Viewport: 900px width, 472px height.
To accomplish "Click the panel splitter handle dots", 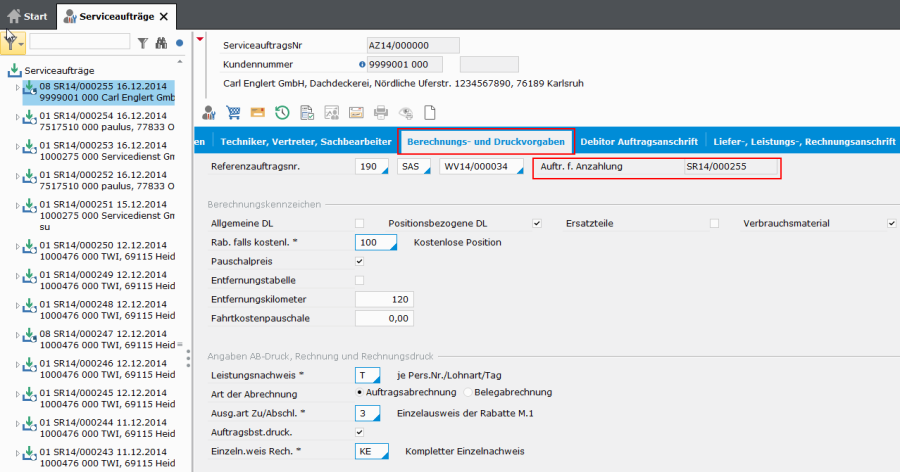I will (188, 359).
